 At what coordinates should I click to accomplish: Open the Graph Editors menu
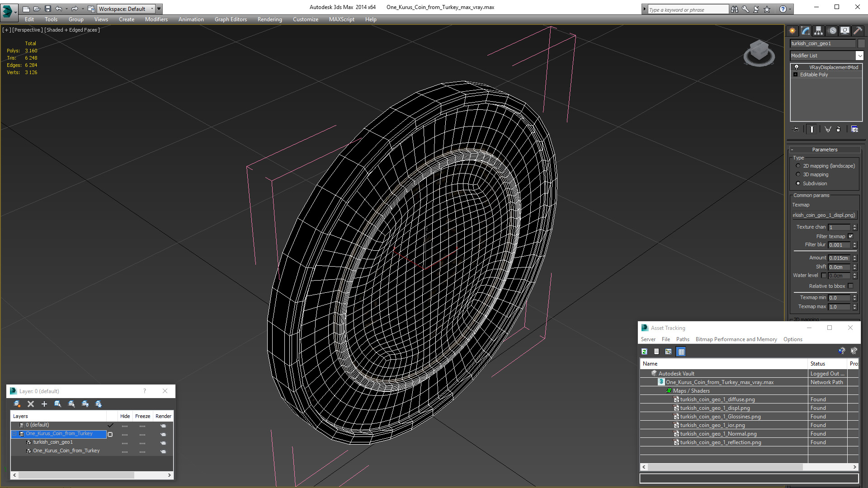click(x=231, y=19)
